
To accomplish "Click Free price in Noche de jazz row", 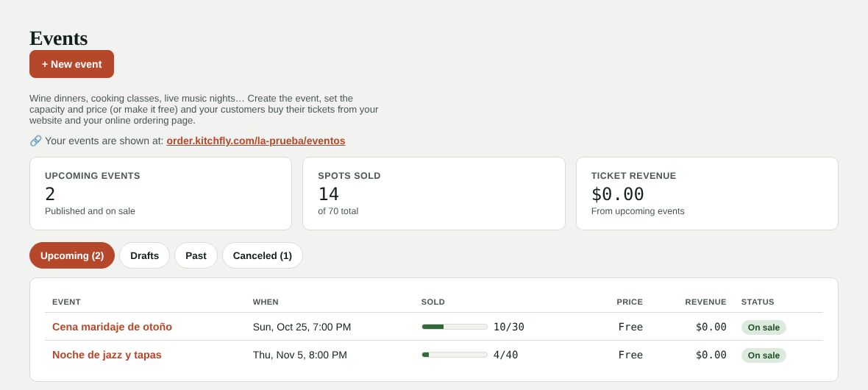I will pos(630,355).
